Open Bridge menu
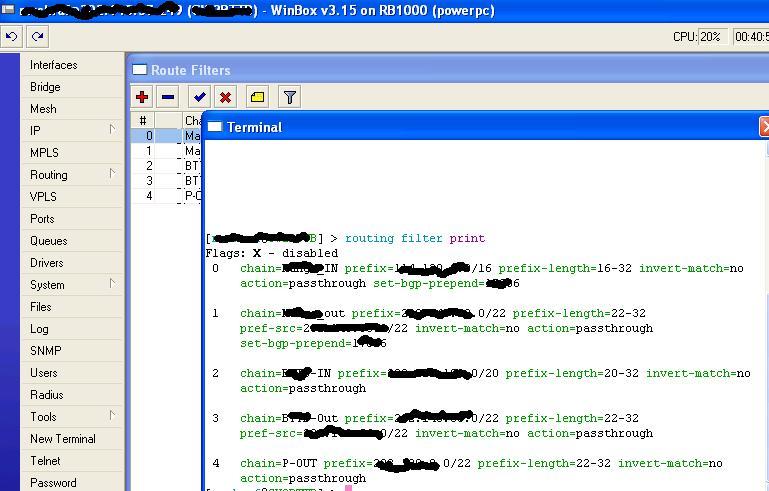769x491 pixels. [x=45, y=87]
